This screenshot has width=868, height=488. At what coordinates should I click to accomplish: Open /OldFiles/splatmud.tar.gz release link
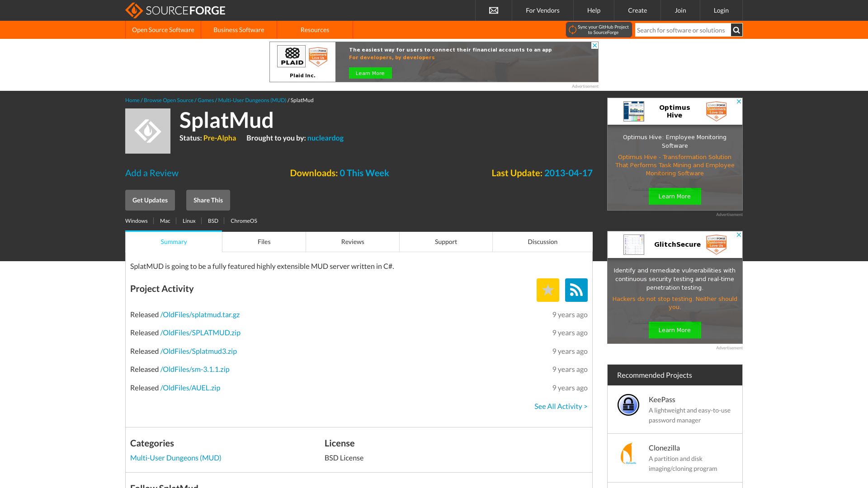tap(200, 314)
